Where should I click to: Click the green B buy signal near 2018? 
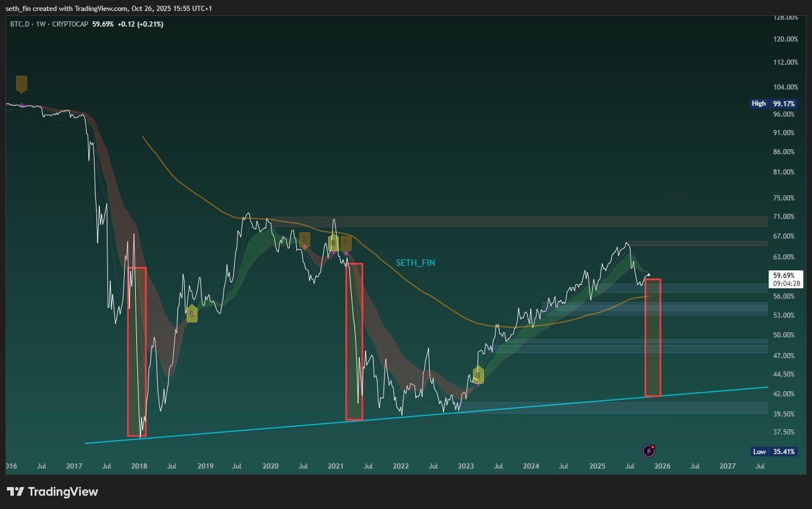pos(191,314)
